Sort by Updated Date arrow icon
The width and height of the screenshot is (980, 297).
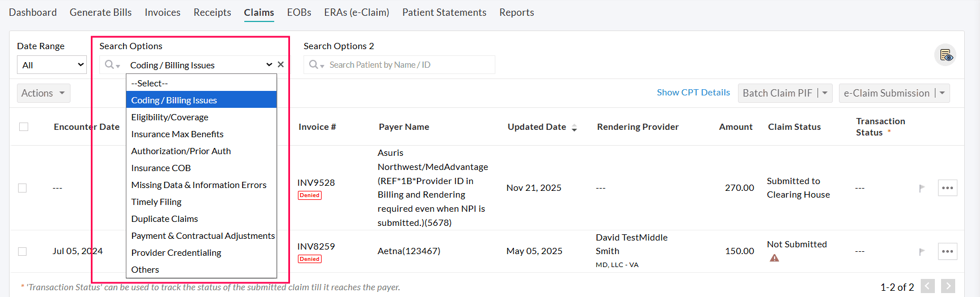(574, 128)
